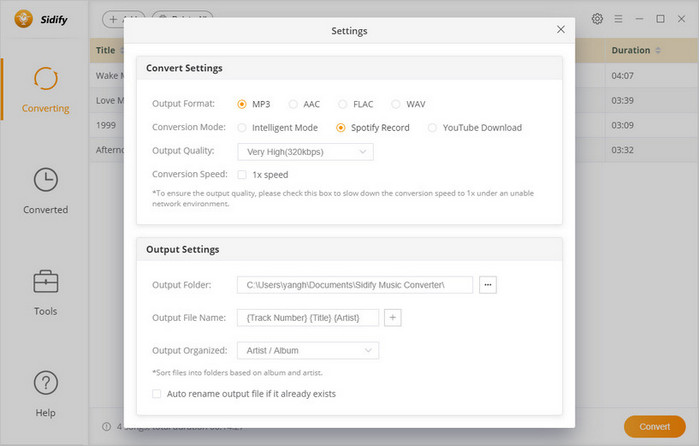Click the Output File Name field
The height and width of the screenshot is (446, 699).
(x=308, y=318)
